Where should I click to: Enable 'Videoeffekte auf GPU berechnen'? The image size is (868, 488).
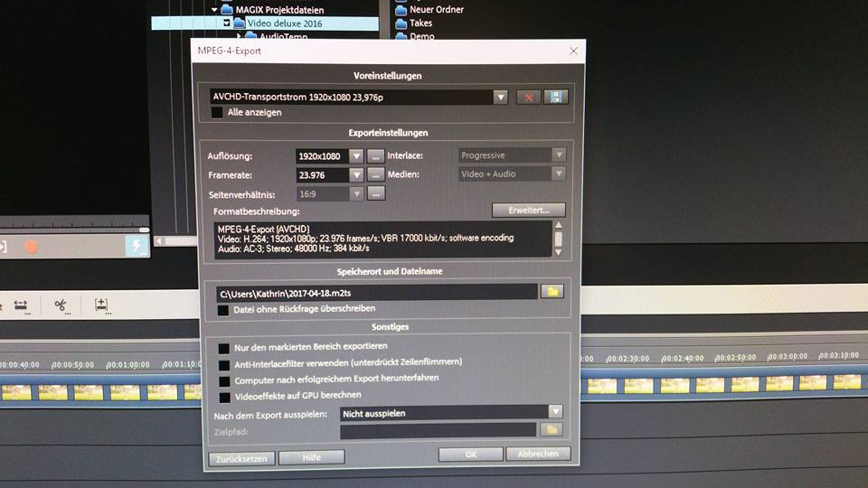click(x=224, y=396)
